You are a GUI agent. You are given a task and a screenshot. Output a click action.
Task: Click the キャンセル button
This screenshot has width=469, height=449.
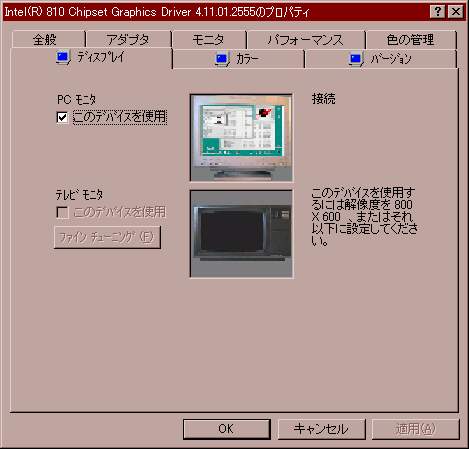[322, 429]
